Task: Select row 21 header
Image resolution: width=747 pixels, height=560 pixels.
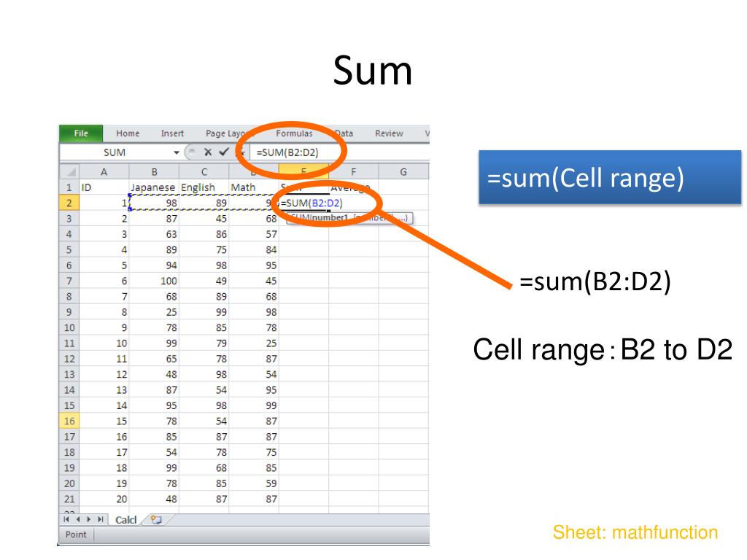Action: 69,499
